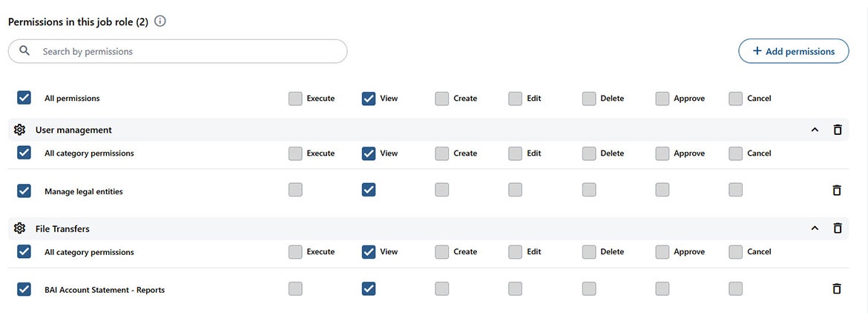Click the User management gear icon
The width and height of the screenshot is (868, 321).
pos(20,130)
